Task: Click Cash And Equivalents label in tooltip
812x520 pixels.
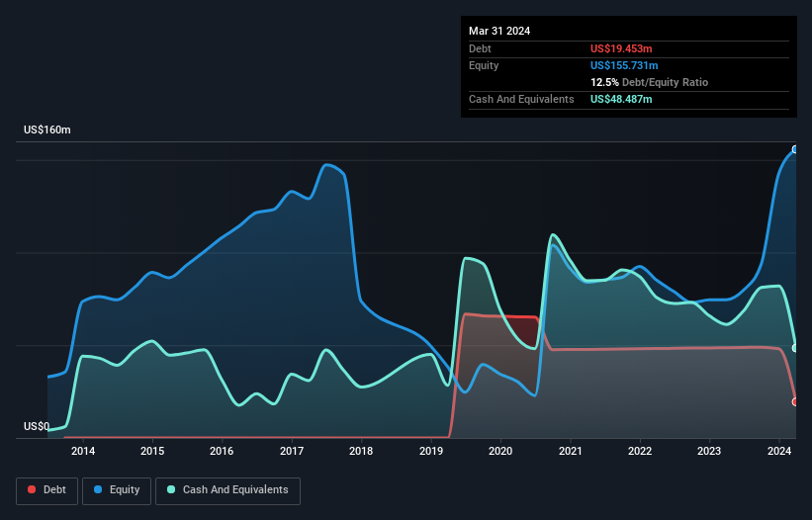Action: tap(521, 99)
